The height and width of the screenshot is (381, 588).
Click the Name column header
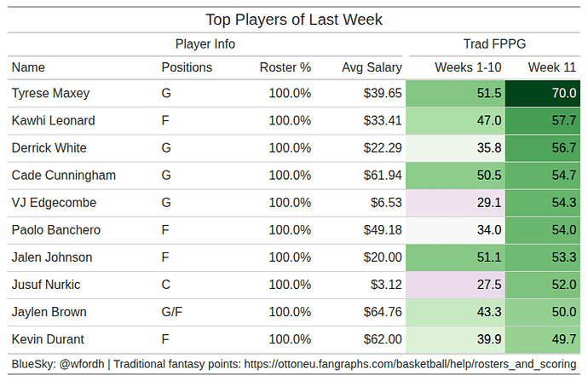point(28,67)
